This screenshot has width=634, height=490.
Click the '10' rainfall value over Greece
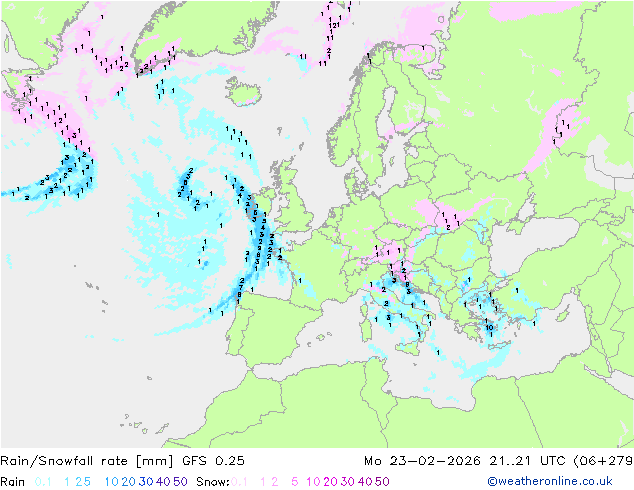point(489,327)
